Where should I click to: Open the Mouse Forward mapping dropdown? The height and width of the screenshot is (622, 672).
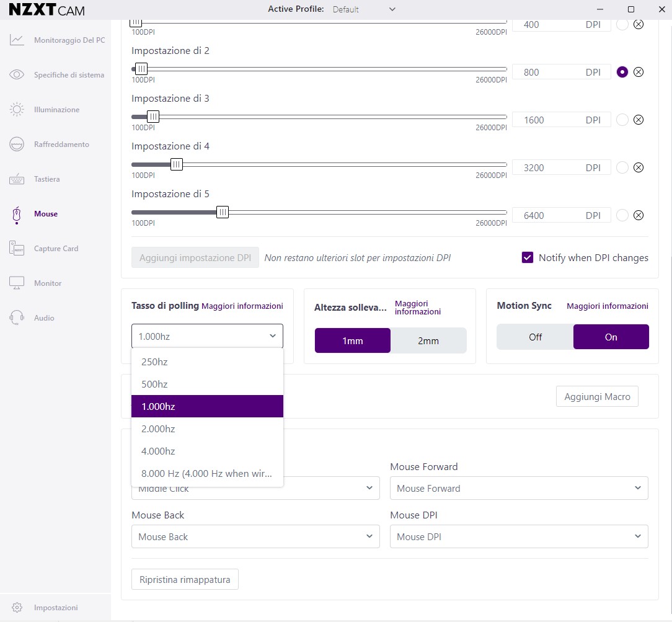click(x=518, y=488)
